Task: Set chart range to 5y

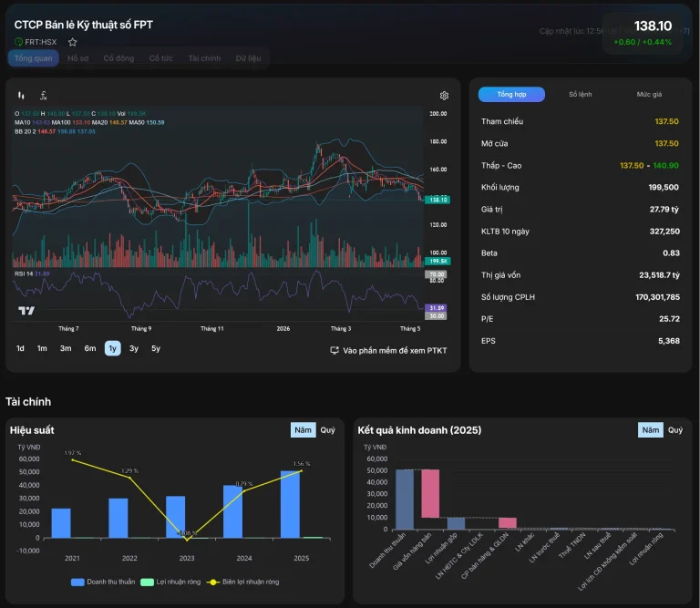Action: [x=155, y=348]
